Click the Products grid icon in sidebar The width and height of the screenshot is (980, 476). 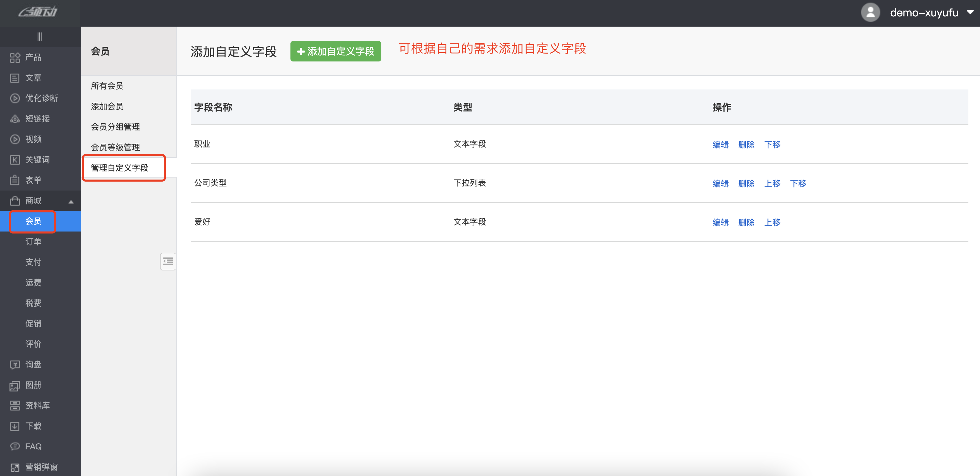coord(14,57)
